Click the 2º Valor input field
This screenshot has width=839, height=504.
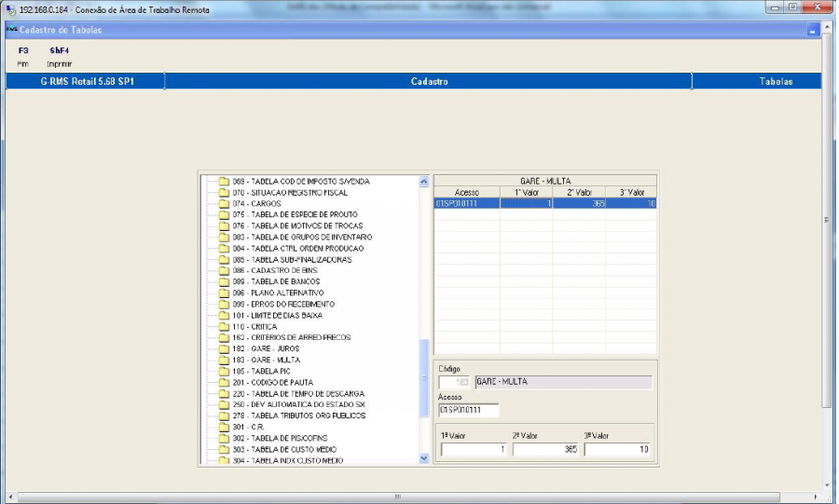pyautogui.click(x=545, y=449)
